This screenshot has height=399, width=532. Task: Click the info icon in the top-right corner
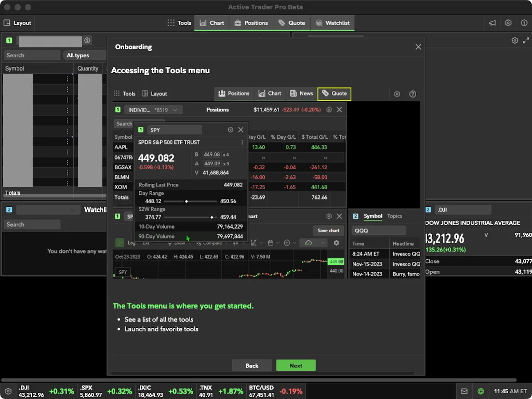point(525,23)
